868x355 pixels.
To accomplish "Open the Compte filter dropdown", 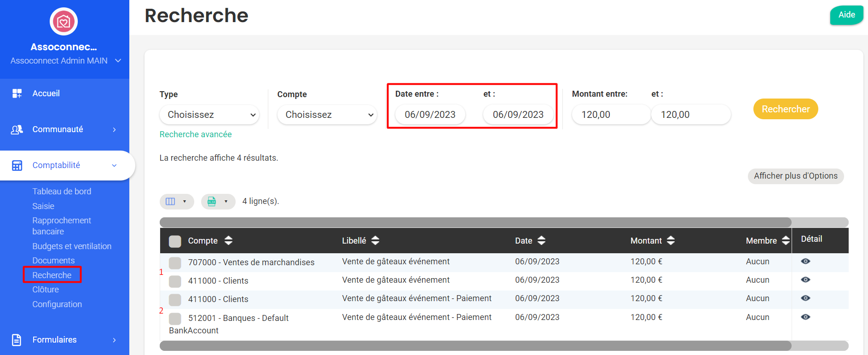I will 327,115.
